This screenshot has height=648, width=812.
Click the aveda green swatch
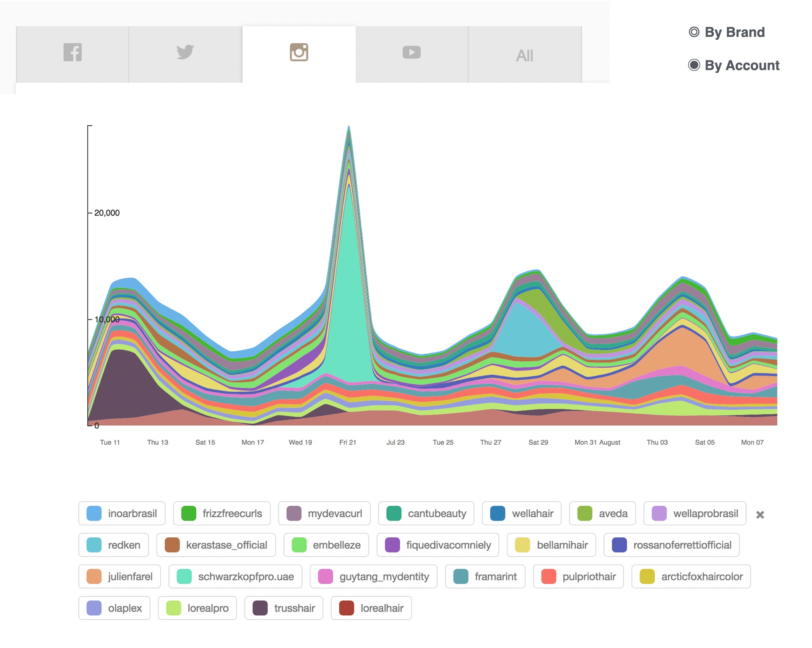[x=585, y=513]
